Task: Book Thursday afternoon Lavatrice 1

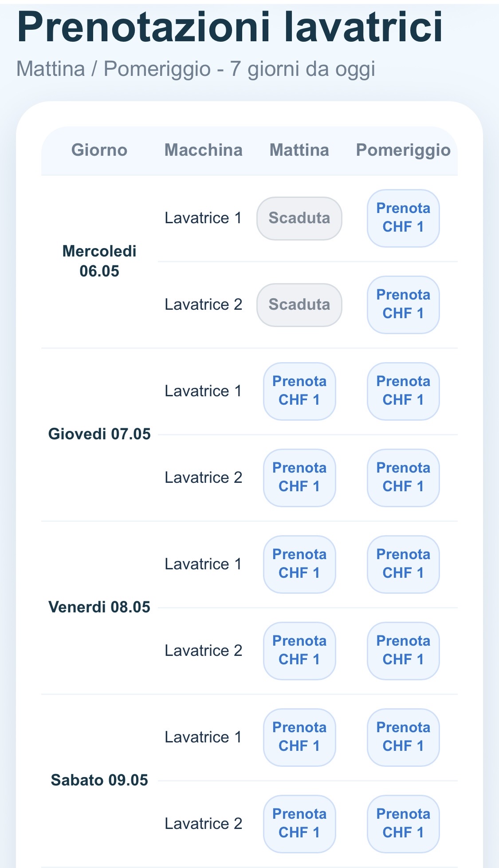Action: click(x=403, y=391)
